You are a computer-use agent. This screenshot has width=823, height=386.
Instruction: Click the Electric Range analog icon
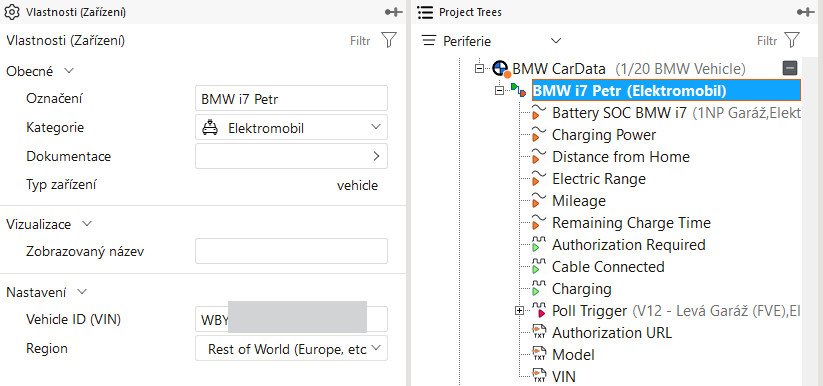pyautogui.click(x=539, y=179)
